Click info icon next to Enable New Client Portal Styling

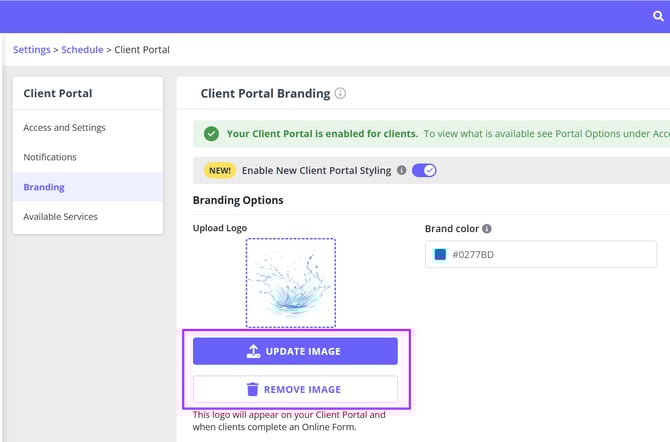pos(402,170)
